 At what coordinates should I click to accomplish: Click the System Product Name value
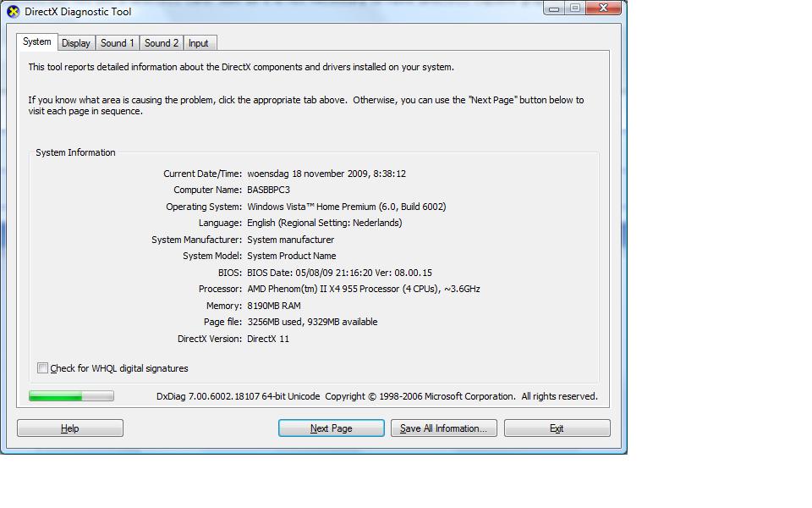click(x=292, y=256)
